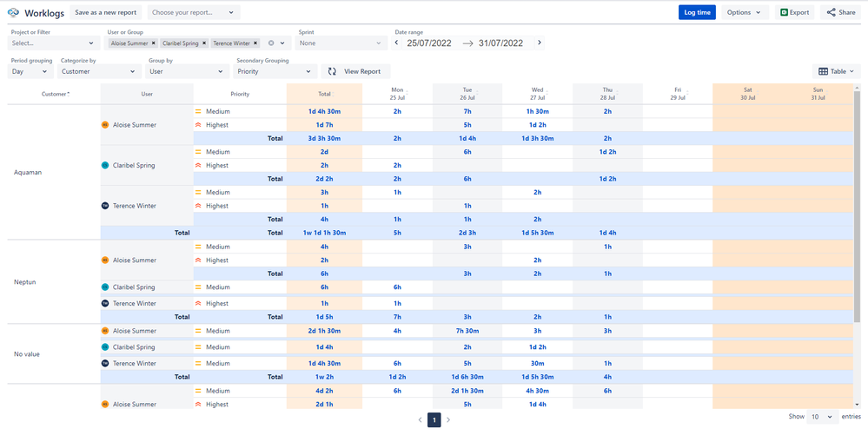This screenshot has width=868, height=442.
Task: Sort by the Tue 26 Jul column header
Action: tap(467, 94)
